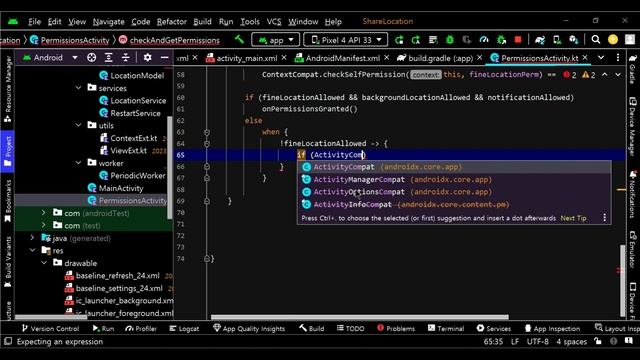Select ActivityCompat completion suggestion
The image size is (640, 360).
pos(454,167)
